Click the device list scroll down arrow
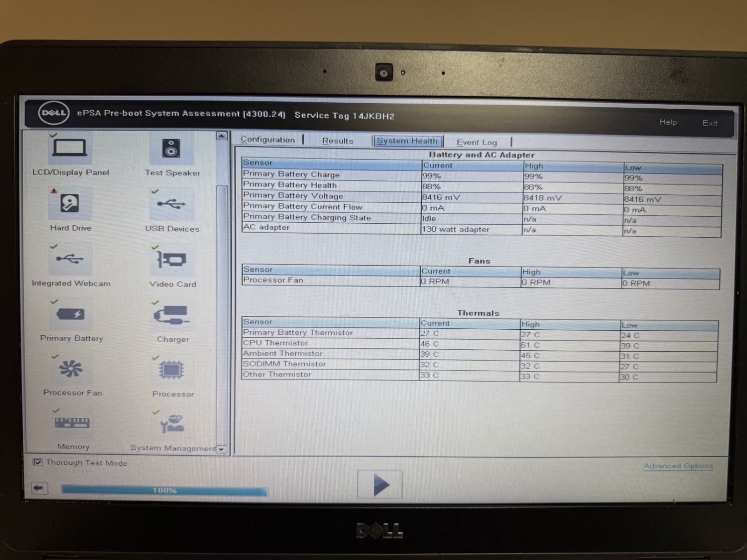This screenshot has height=560, width=747. 221,449
